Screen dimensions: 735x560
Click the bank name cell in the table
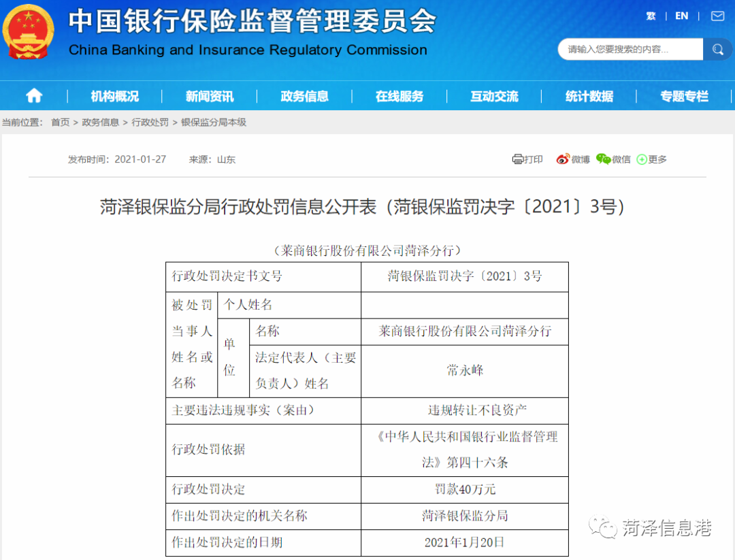(x=465, y=332)
